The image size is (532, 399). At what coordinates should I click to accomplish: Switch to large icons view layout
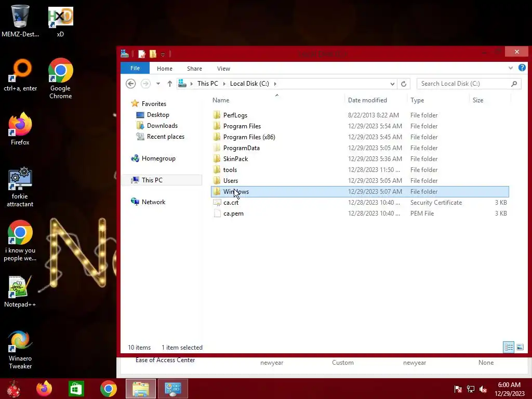[520, 347]
